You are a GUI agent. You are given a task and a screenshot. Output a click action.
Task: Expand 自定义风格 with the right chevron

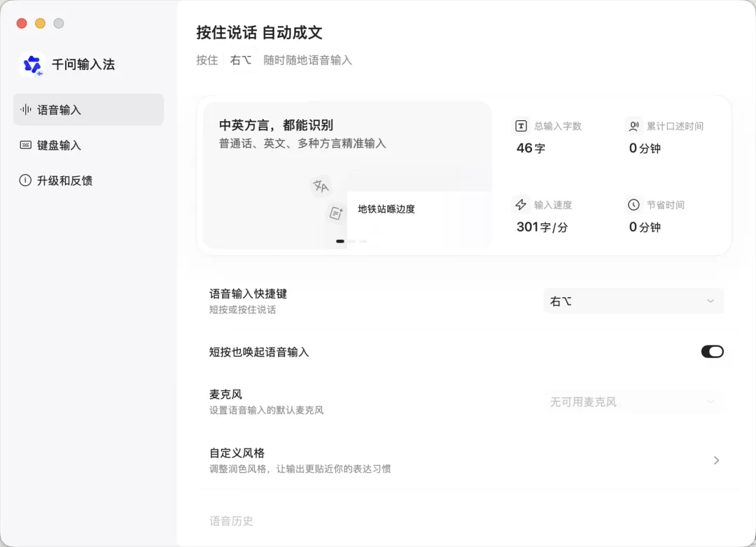[717, 460]
